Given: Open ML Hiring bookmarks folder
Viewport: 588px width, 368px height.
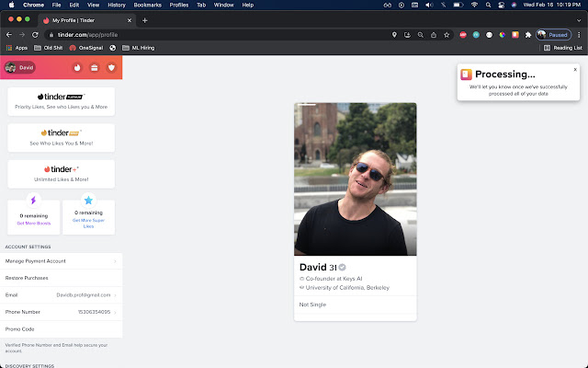Looking at the screenshot, I should click(139, 48).
